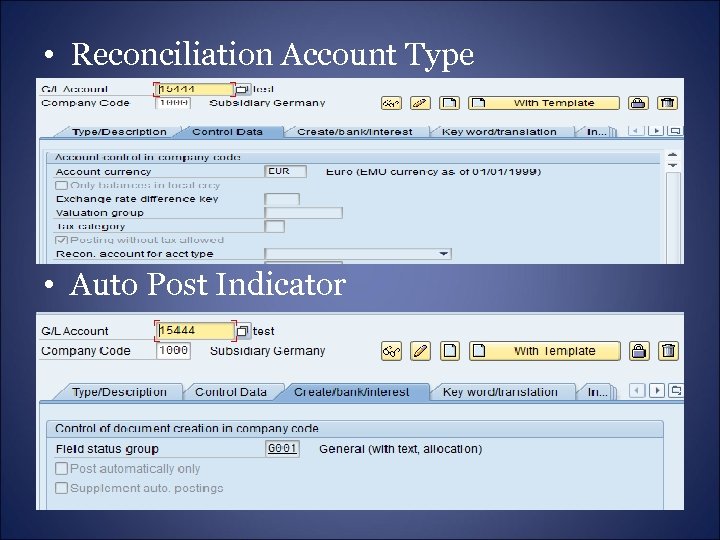Toggle Only balances in local crcy checkbox
The image size is (720, 540).
61,186
